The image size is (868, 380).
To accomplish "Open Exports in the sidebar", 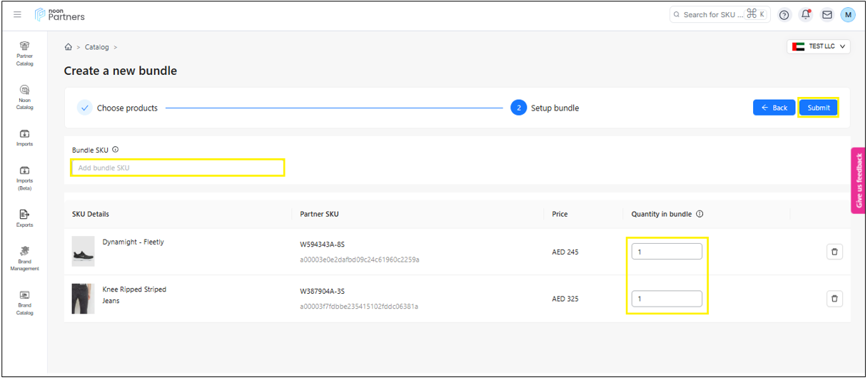I will tap(24, 218).
